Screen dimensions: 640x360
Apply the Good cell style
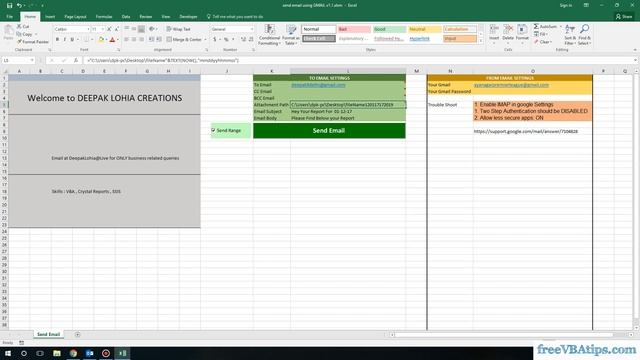tap(389, 29)
